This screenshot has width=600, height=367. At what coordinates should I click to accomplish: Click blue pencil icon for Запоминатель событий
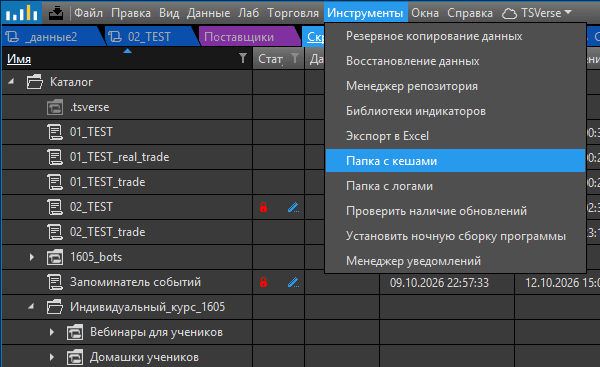[293, 282]
